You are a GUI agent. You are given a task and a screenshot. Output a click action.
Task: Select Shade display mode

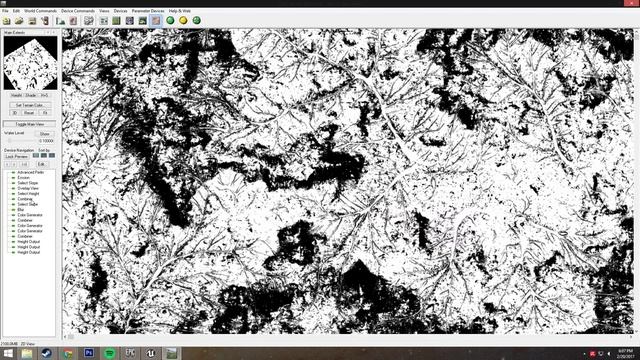31,96
